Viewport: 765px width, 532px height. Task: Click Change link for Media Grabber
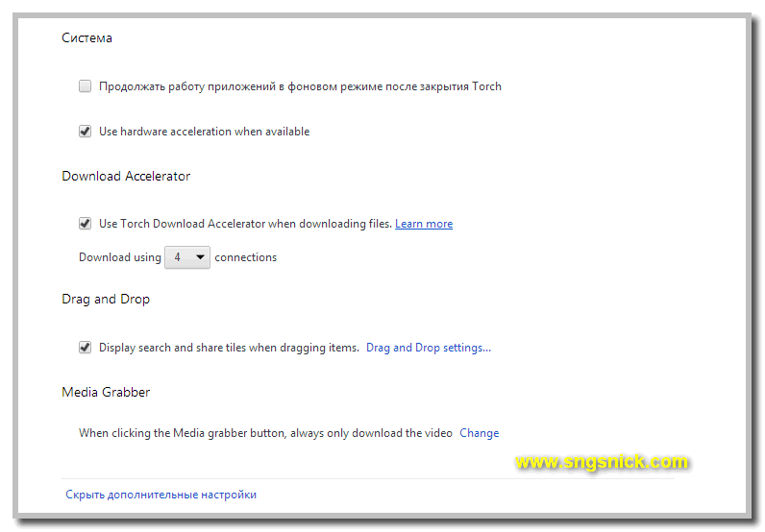tap(480, 433)
